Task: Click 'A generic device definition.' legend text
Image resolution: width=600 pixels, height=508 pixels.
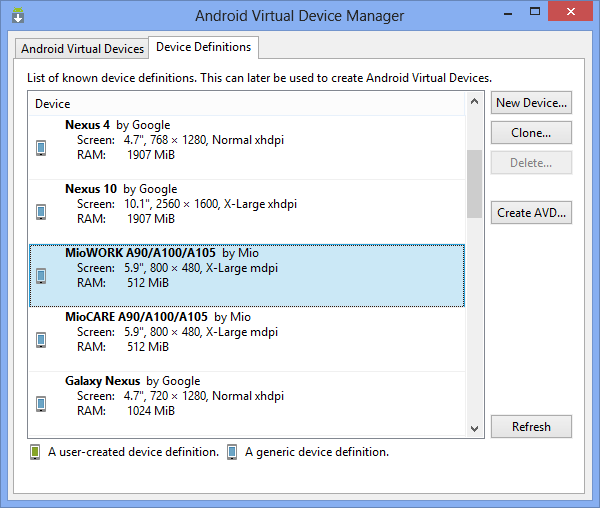Action: click(317, 452)
